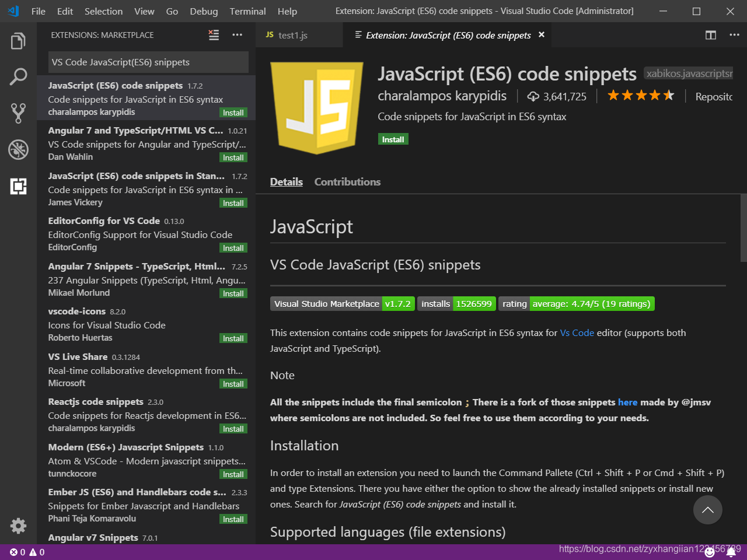The height and width of the screenshot is (560, 747).
Task: Install the EditorConfig for VS Code extension
Action: tap(233, 247)
